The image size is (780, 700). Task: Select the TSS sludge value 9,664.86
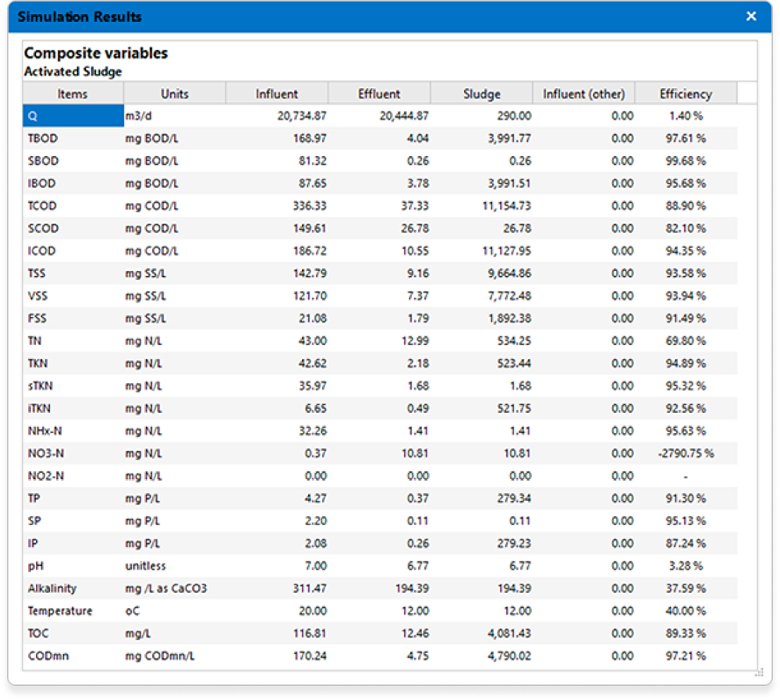[504, 274]
